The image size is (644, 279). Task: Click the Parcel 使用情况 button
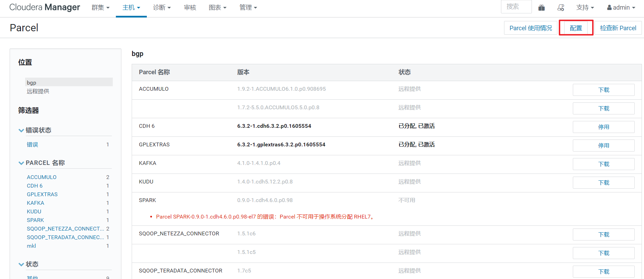click(531, 28)
